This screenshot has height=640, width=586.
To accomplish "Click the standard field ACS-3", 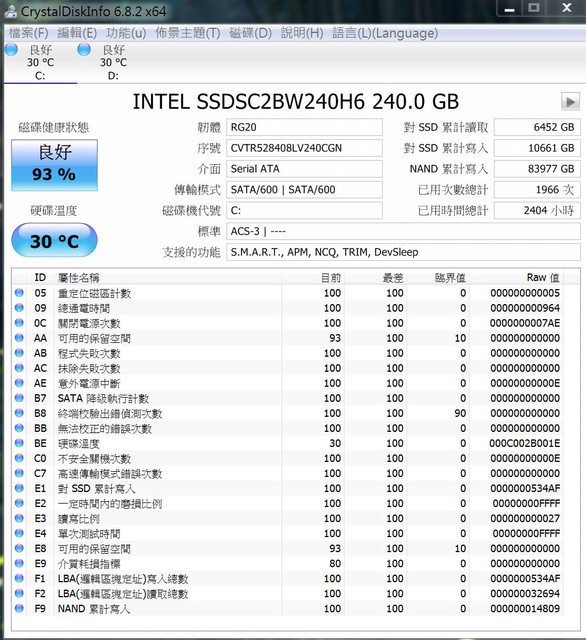I will tap(403, 231).
